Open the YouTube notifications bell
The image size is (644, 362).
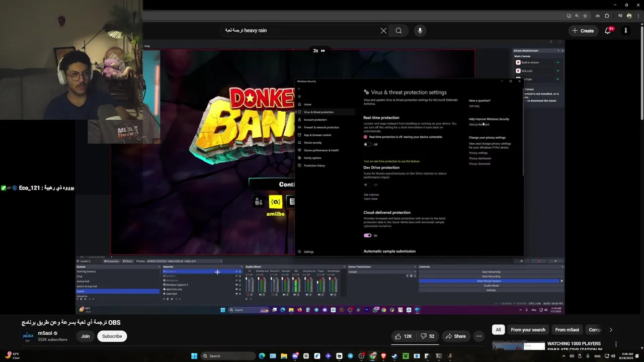[608, 31]
